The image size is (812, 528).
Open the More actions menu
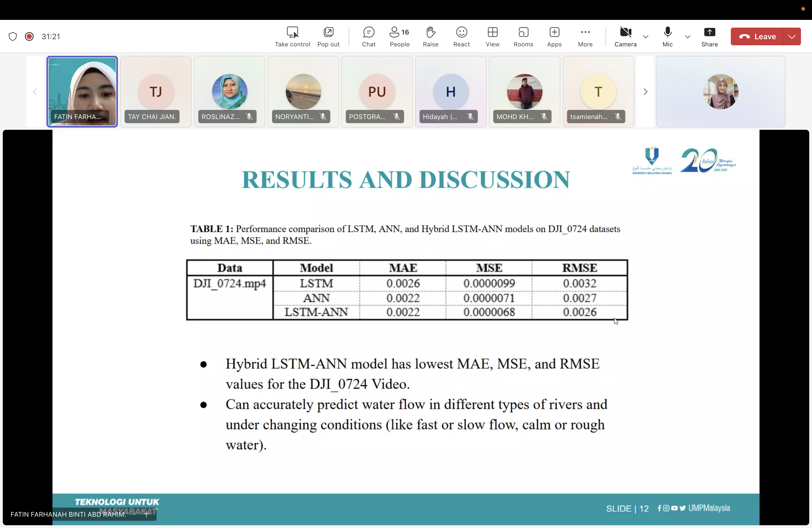(x=585, y=36)
